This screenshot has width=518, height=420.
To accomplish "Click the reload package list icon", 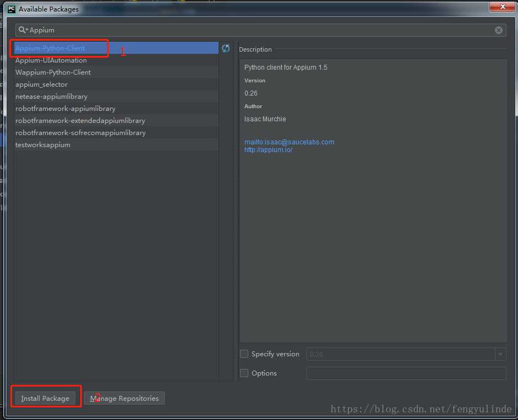I will tap(226, 48).
